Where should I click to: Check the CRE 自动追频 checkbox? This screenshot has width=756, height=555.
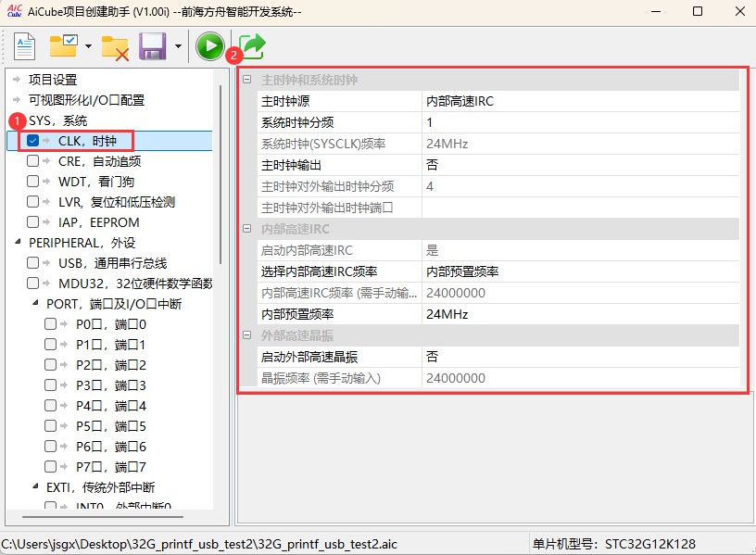[32, 161]
